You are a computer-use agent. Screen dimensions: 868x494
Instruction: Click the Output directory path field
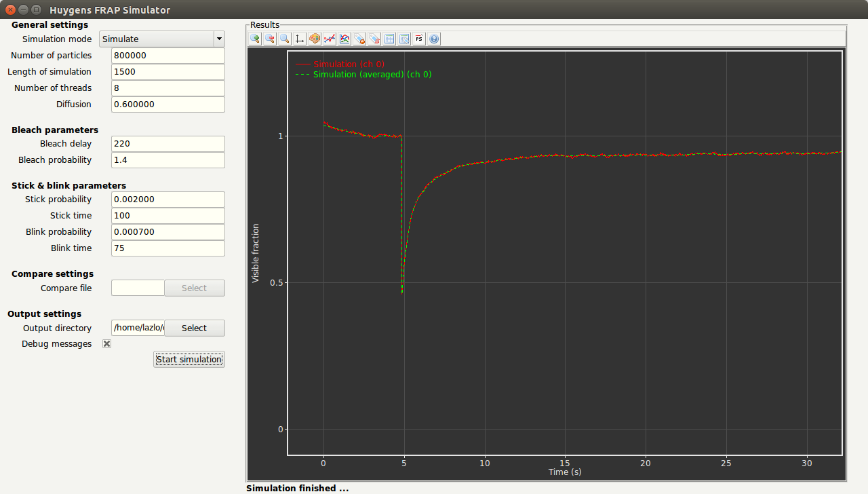tap(138, 328)
